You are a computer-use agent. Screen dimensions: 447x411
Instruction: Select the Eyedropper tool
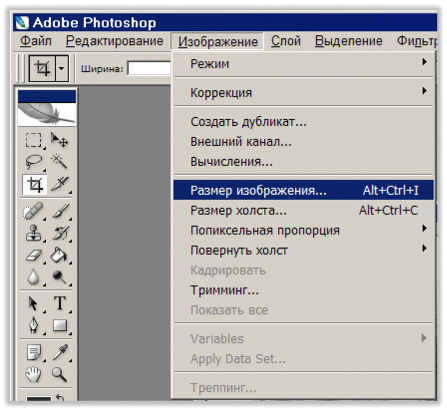pyautogui.click(x=60, y=353)
